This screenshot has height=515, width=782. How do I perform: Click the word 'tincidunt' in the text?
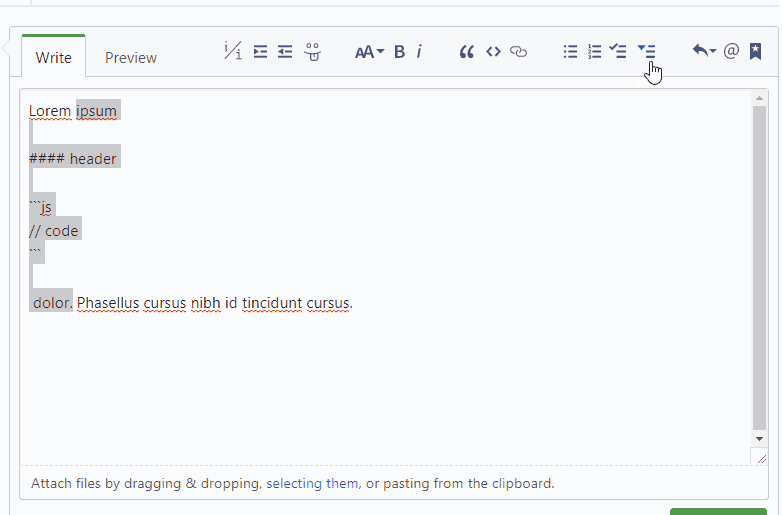(272, 303)
